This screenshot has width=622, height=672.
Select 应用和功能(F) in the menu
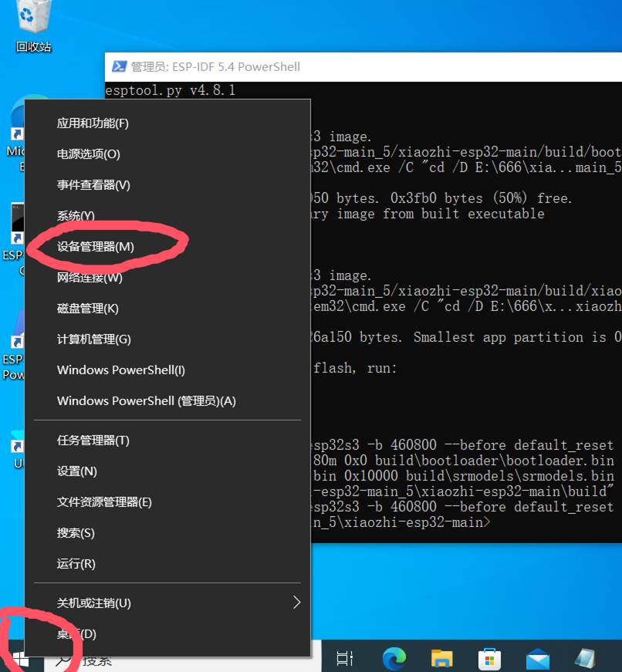[x=93, y=123]
